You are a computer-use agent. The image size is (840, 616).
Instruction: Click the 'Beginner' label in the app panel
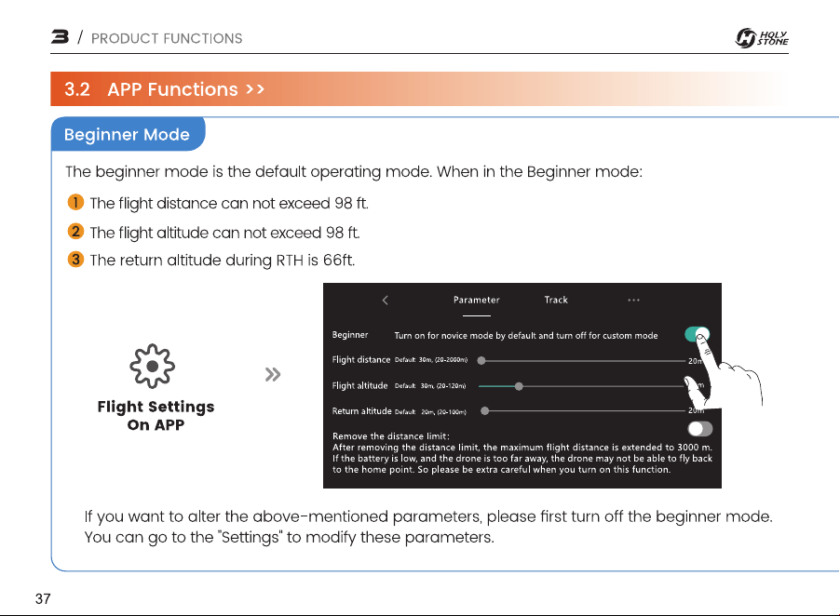[350, 335]
